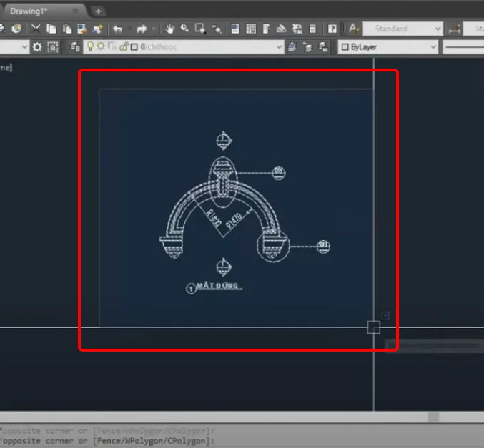
Task: Click the Copy icon
Action: [51, 29]
